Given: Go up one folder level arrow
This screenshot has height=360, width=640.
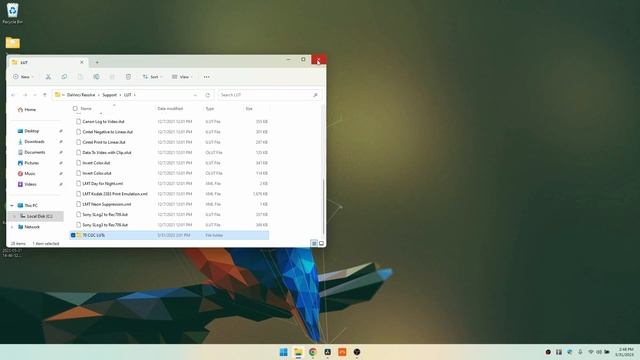Looking at the screenshot, I should [x=44, y=95].
